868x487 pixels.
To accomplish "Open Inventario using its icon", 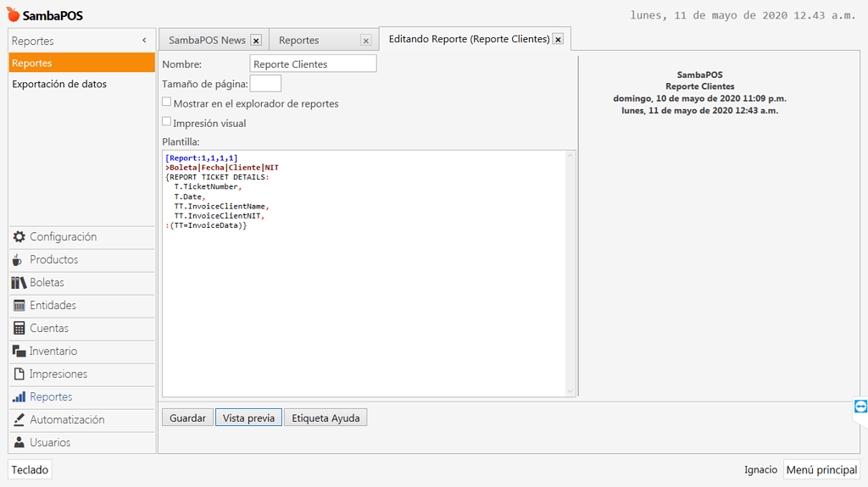I will (x=19, y=351).
